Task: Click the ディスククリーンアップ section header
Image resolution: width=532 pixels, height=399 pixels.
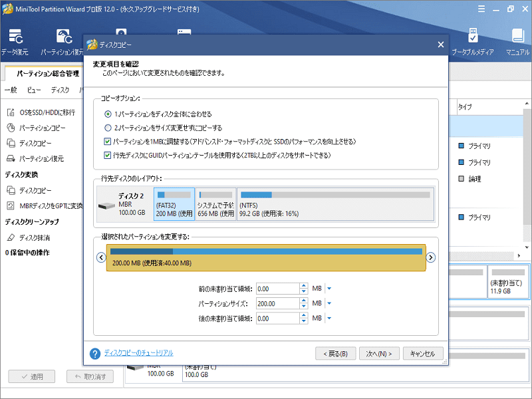Action: click(32, 222)
